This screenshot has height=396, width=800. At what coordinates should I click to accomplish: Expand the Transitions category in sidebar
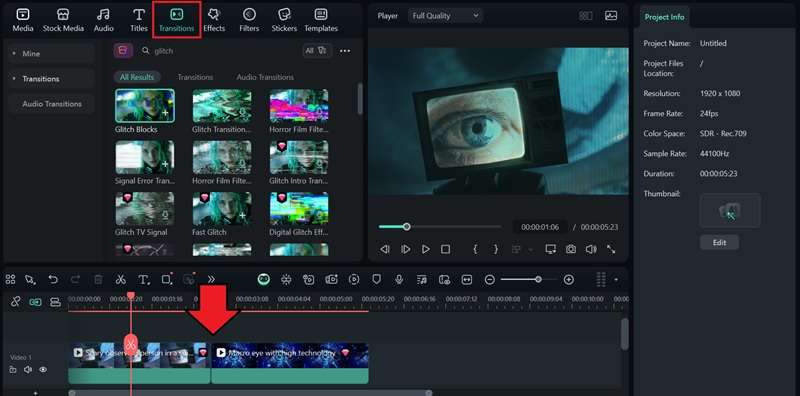pyautogui.click(x=51, y=79)
